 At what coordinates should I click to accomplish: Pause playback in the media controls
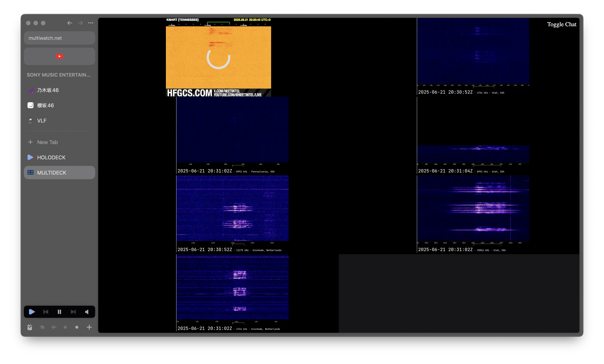pyautogui.click(x=59, y=312)
